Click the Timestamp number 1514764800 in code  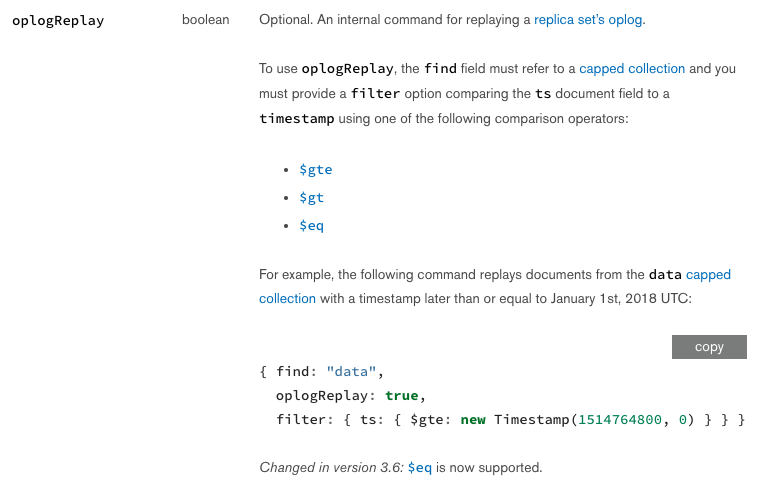pos(621,420)
